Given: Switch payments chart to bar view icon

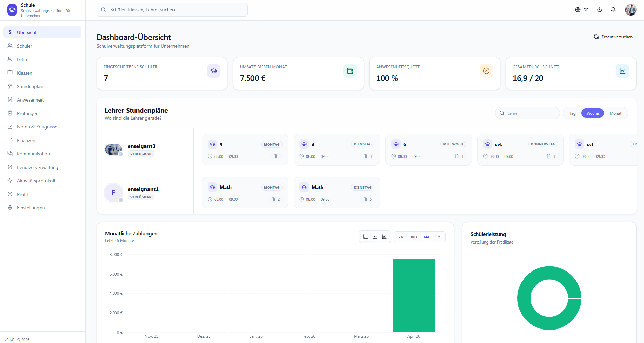Looking at the screenshot, I should pyautogui.click(x=366, y=237).
